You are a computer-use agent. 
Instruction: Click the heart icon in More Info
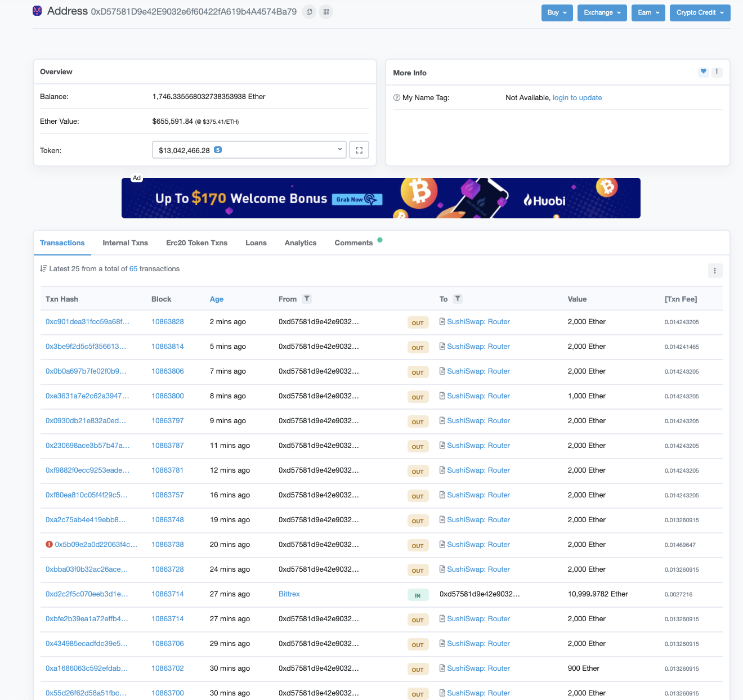tap(703, 71)
